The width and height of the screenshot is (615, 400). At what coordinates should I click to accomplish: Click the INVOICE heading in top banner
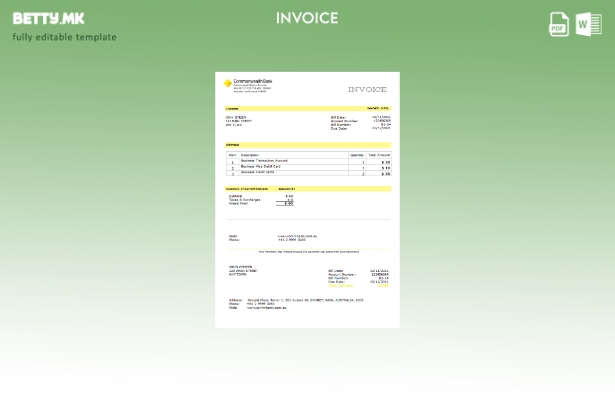click(307, 18)
